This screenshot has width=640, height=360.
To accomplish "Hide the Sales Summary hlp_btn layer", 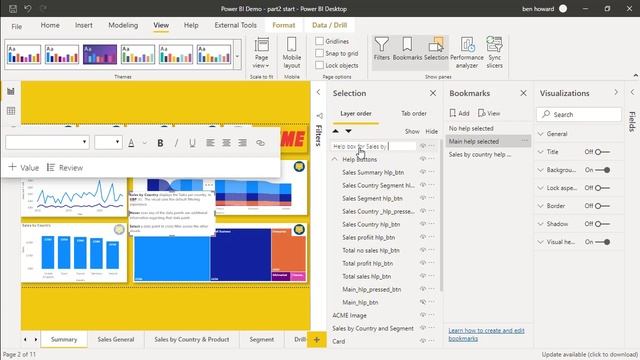I will click(423, 172).
